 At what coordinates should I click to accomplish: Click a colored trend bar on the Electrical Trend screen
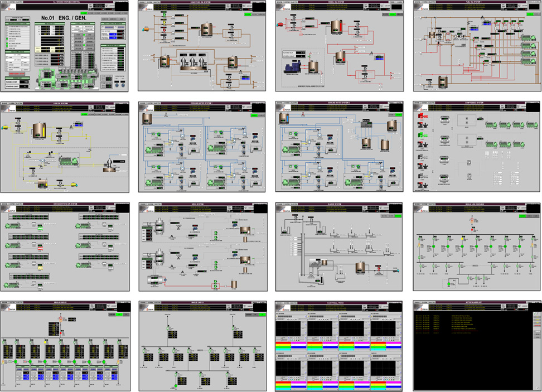coord(283,342)
